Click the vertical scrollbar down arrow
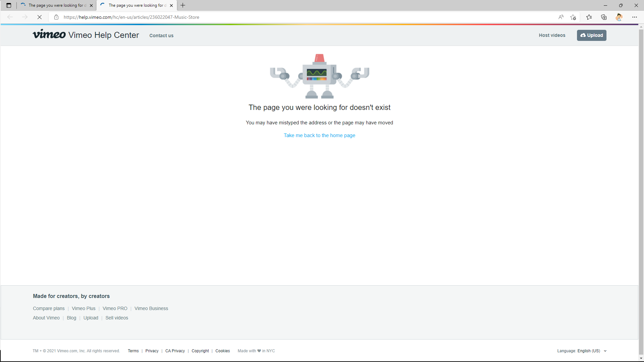Image resolution: width=644 pixels, height=362 pixels. pyautogui.click(x=641, y=358)
